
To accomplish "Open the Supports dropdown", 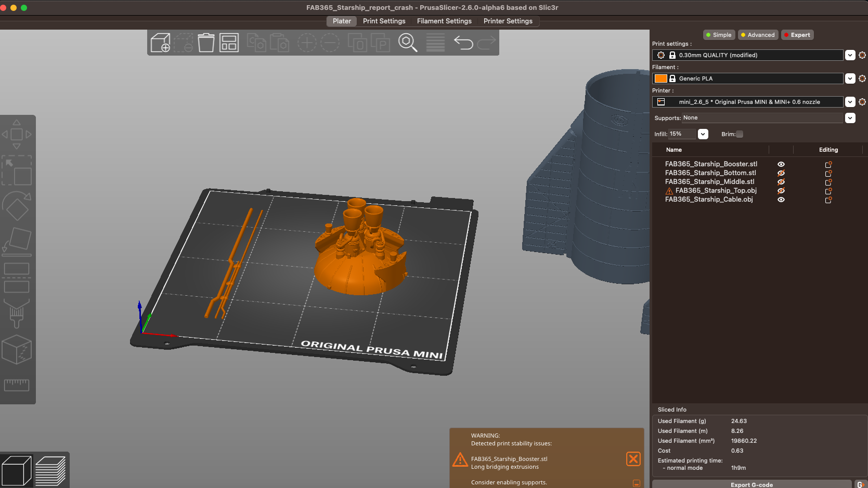I will click(x=850, y=118).
